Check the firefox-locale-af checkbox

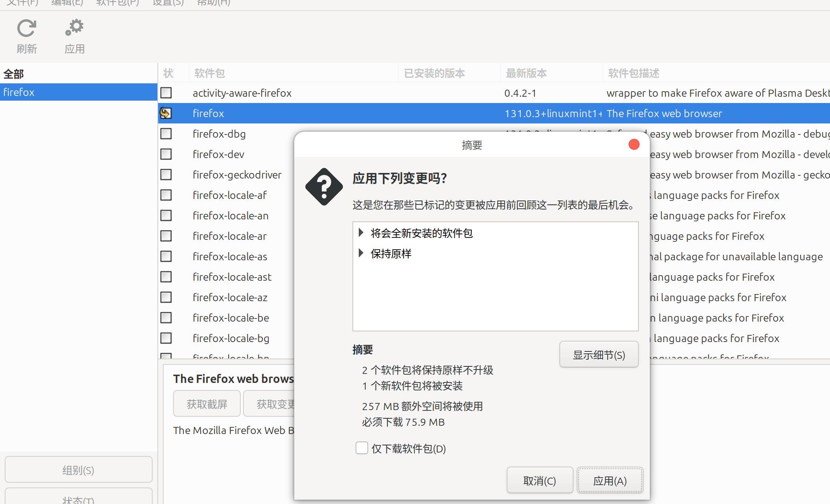pos(166,195)
